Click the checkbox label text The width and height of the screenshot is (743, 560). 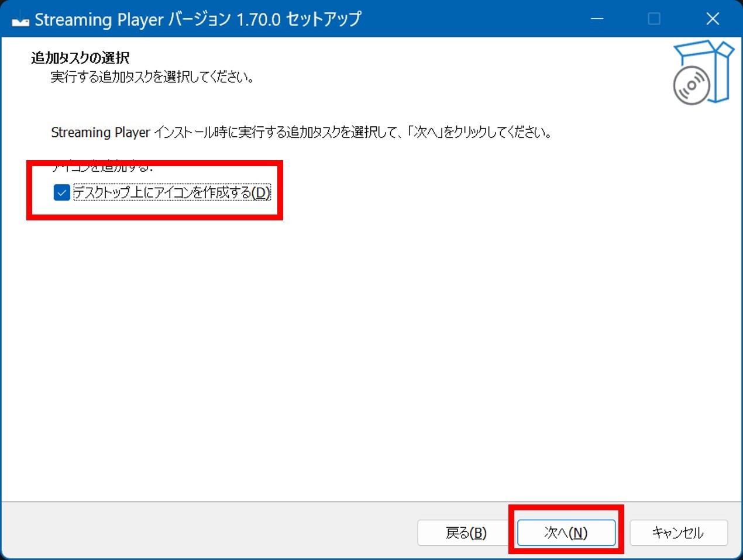pos(170,192)
